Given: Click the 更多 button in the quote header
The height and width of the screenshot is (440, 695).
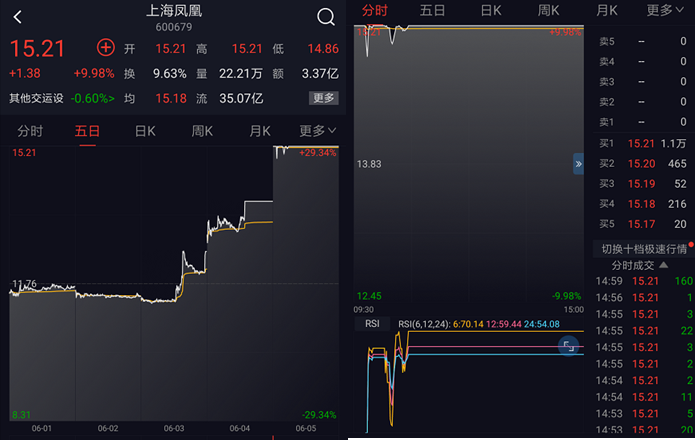Looking at the screenshot, I should coord(324,98).
